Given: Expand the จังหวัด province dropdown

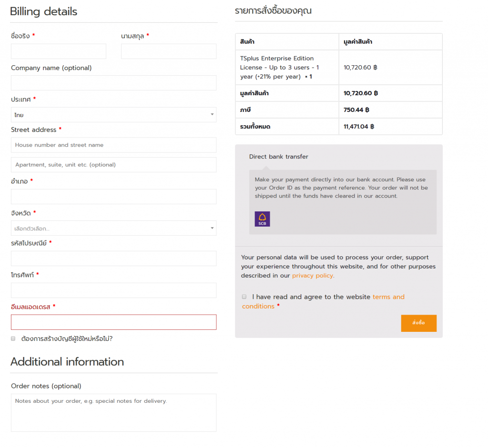Looking at the screenshot, I should click(x=113, y=228).
